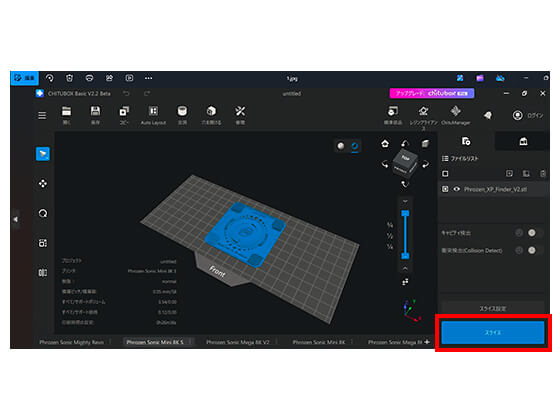The width and height of the screenshot is (560, 420).
Task: Select the Phrozen Sonic Mini 8K tab
Action: click(319, 342)
